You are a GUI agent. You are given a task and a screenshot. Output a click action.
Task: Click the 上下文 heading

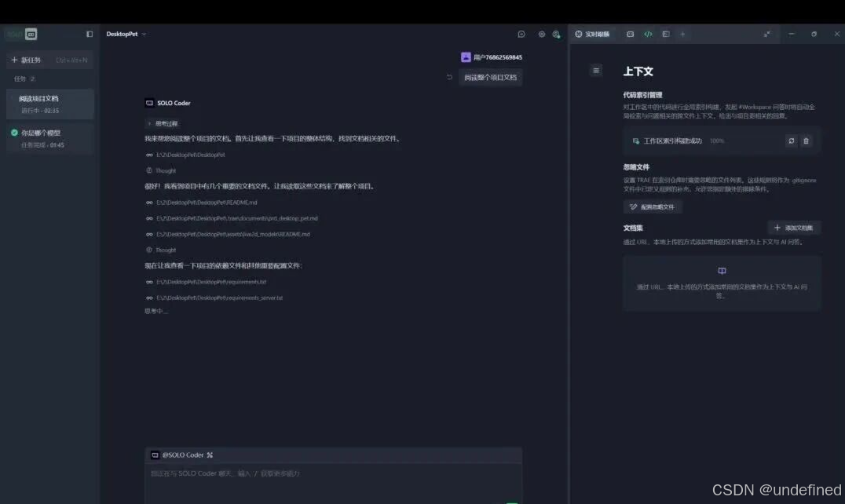tap(638, 71)
